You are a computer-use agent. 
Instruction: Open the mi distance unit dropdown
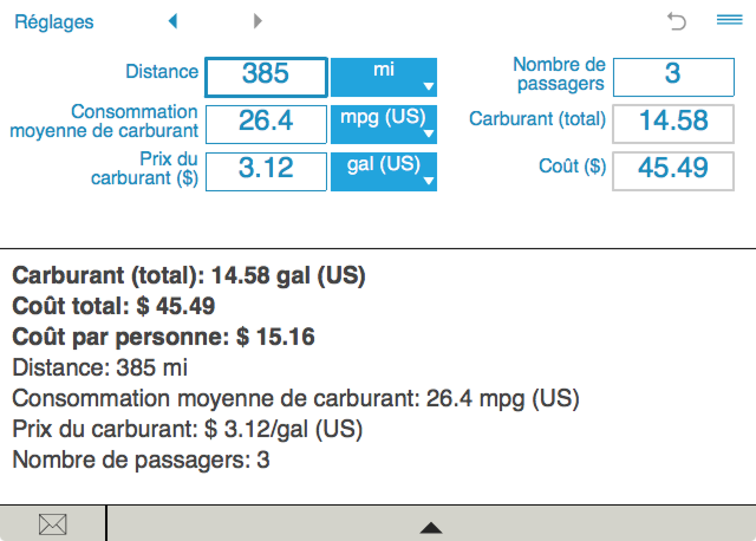pyautogui.click(x=383, y=77)
